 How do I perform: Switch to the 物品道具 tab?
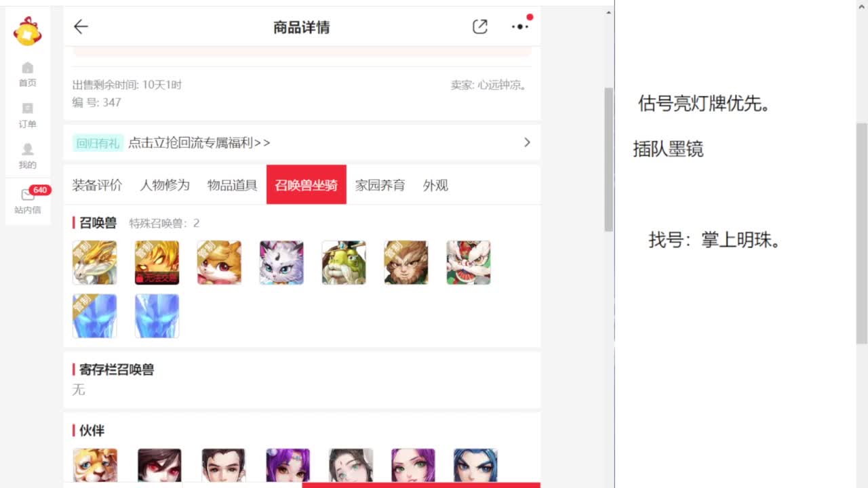[x=233, y=185]
